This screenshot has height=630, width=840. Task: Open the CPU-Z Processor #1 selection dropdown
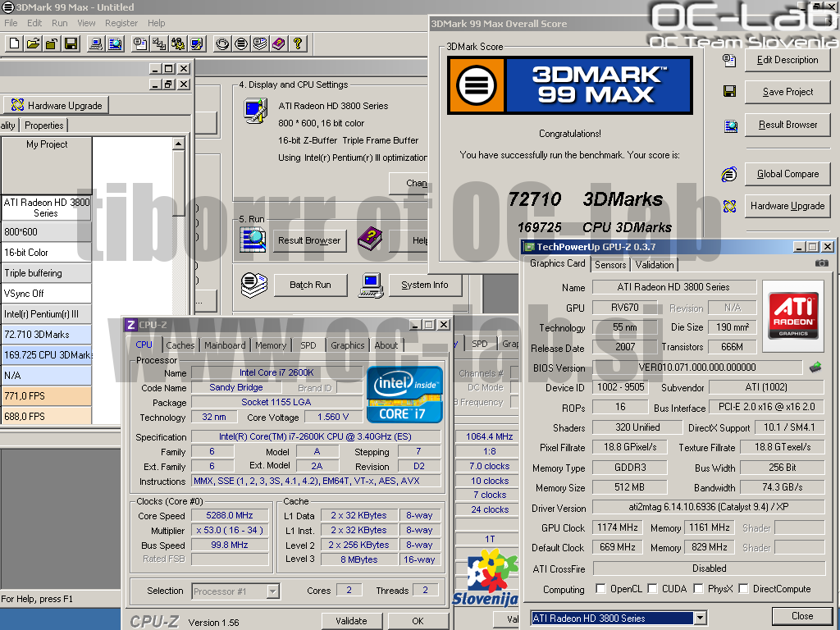coord(272,591)
